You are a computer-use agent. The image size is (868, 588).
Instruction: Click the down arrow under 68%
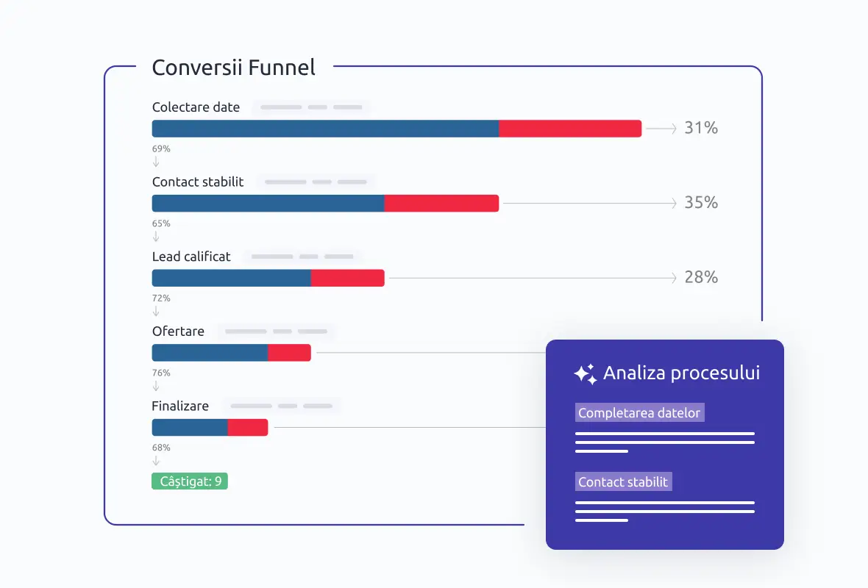156,461
